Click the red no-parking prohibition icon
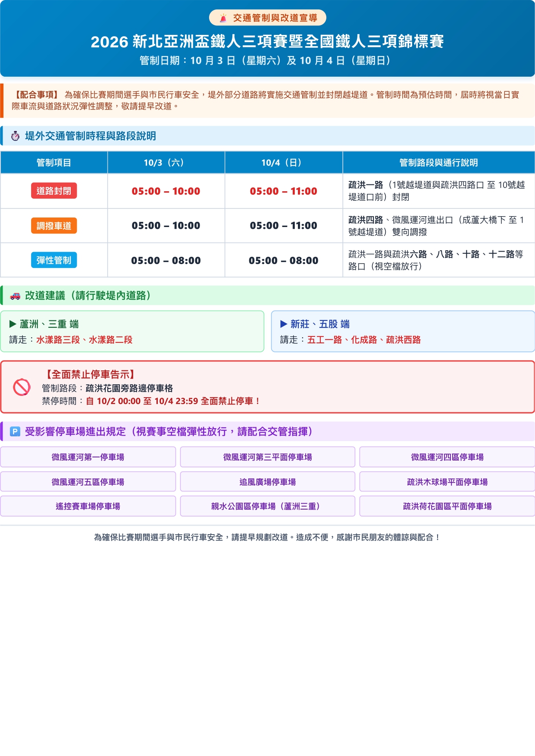The width and height of the screenshot is (535, 756). point(22,387)
